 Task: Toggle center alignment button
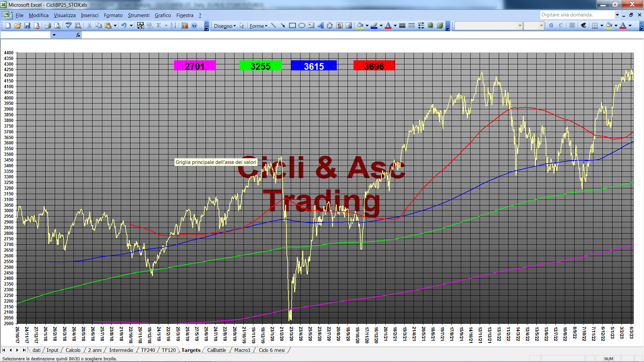(x=572, y=25)
